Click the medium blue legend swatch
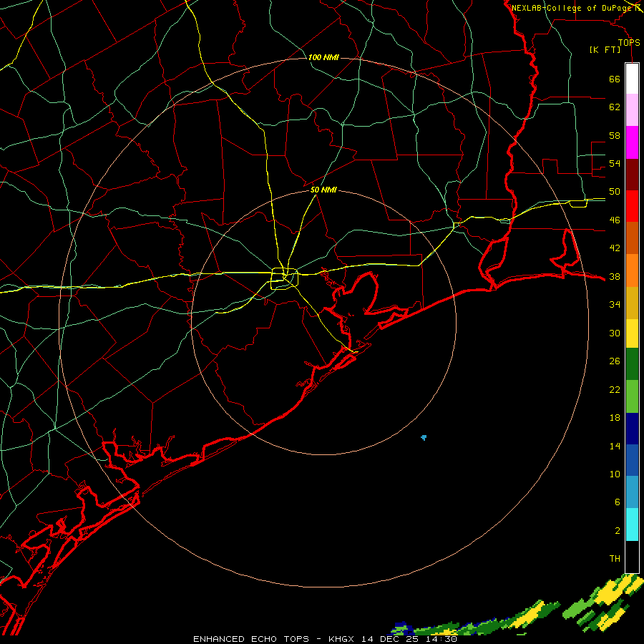 pyautogui.click(x=632, y=460)
